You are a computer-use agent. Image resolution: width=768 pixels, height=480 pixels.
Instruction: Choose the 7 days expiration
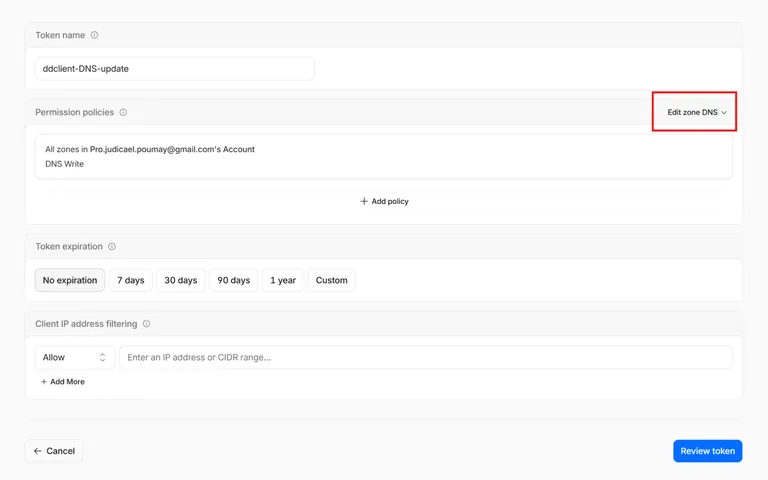click(131, 280)
